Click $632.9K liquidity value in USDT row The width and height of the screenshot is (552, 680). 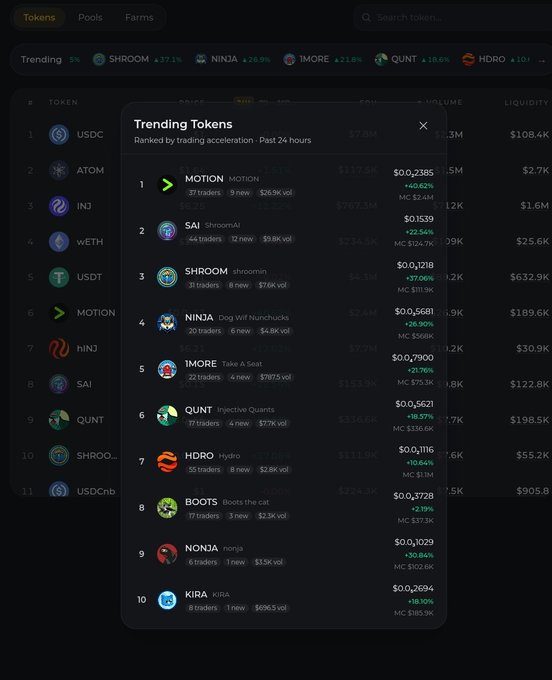(529, 277)
